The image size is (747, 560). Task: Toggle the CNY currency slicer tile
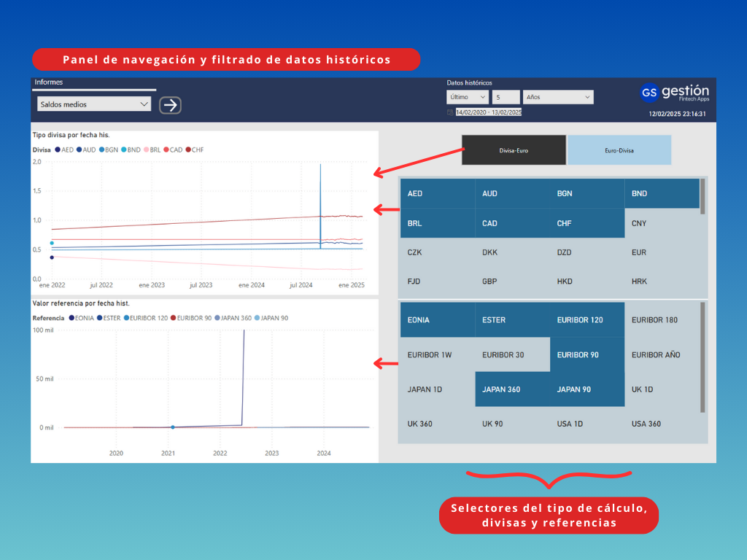[x=662, y=223]
